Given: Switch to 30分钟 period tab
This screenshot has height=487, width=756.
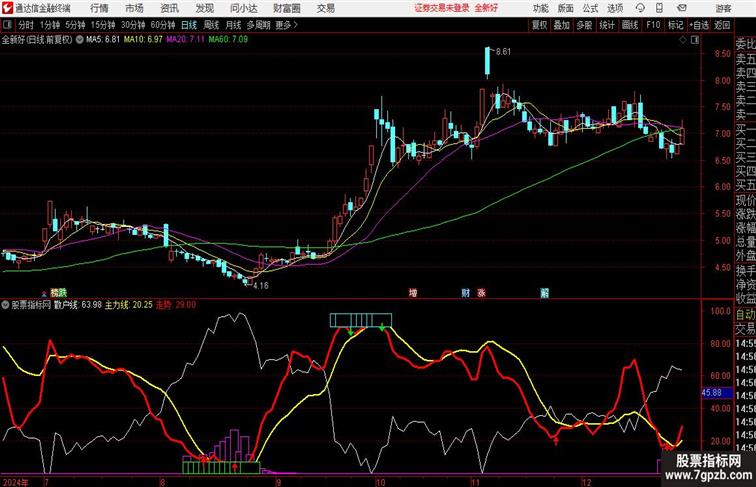Looking at the screenshot, I should 133,25.
